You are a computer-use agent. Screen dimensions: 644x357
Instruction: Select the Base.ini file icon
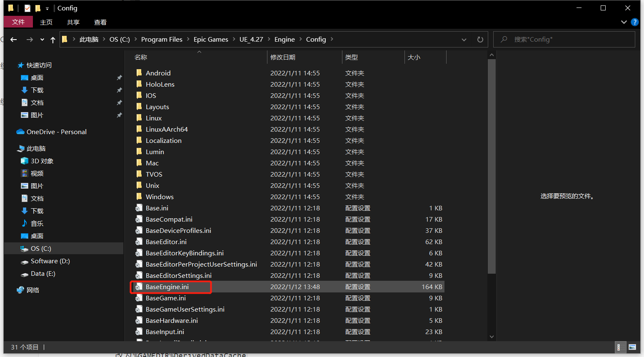139,207
